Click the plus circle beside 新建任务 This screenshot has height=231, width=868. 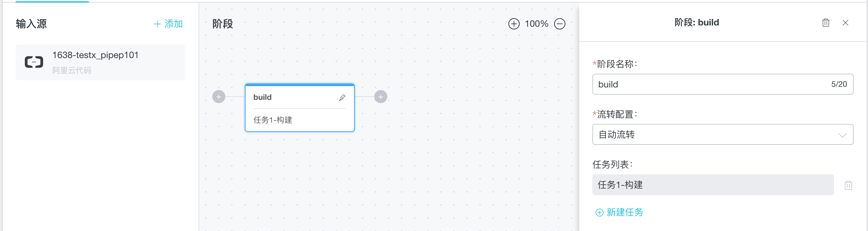click(599, 213)
